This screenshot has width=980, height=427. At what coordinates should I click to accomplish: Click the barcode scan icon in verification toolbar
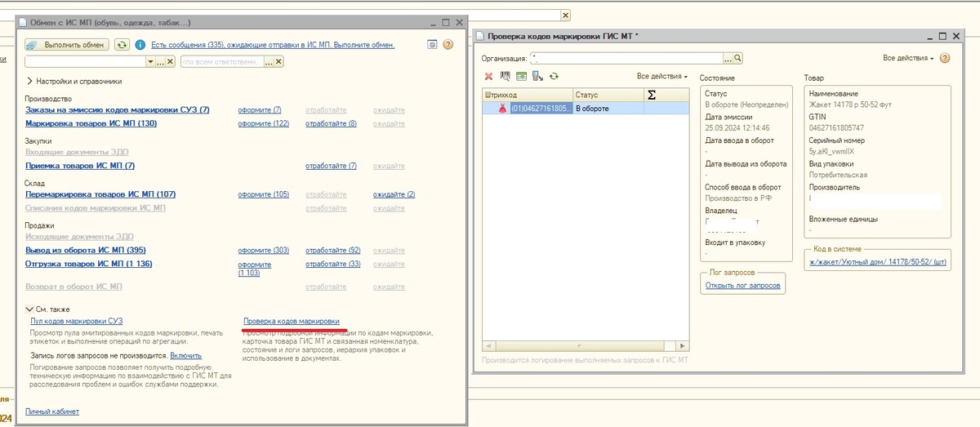tap(506, 76)
